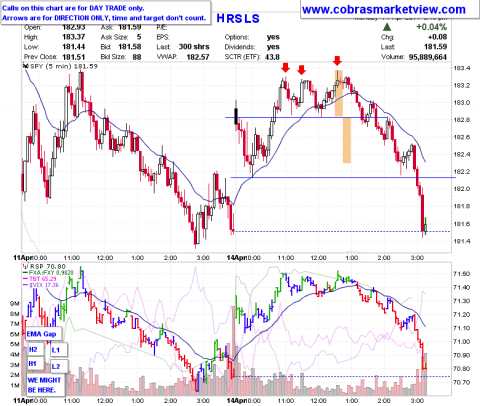Image resolution: width=480 pixels, height=406 pixels.
Task: Click the lower orange highlighted bar near 1:00
Action: [x=347, y=140]
